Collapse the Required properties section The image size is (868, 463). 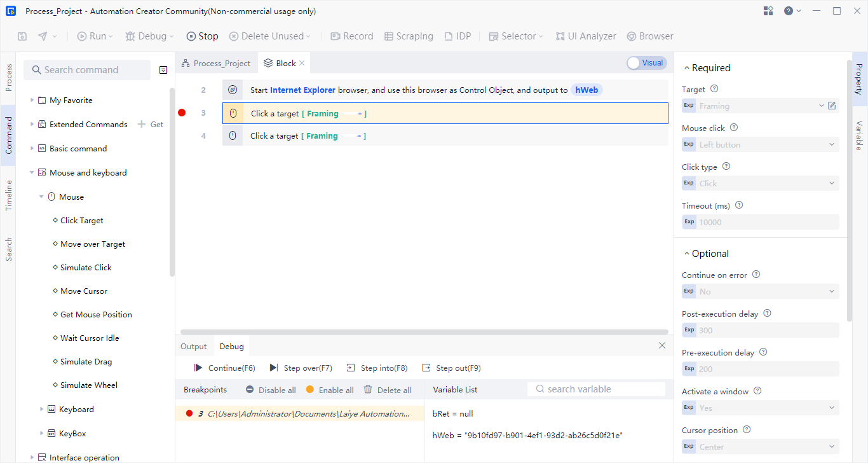coord(686,68)
